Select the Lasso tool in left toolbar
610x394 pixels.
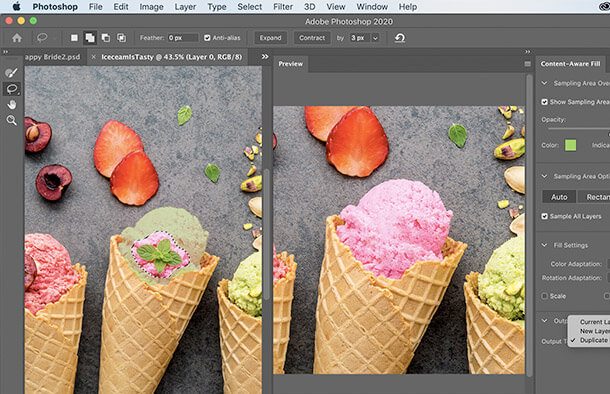12,89
